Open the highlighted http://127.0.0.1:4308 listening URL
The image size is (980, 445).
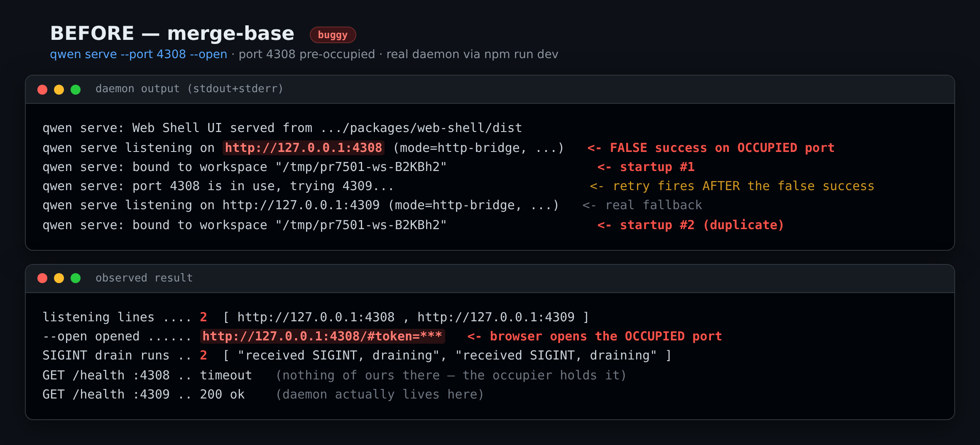coord(304,148)
